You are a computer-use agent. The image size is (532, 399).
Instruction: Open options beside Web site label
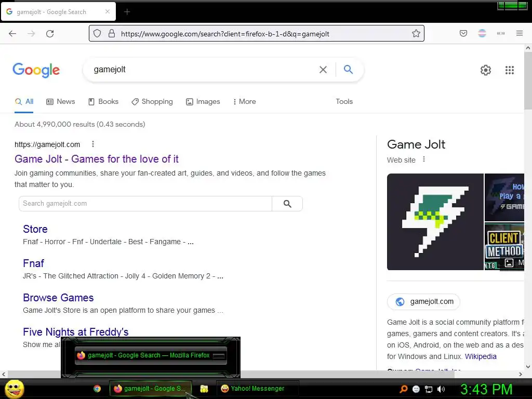[x=424, y=159]
